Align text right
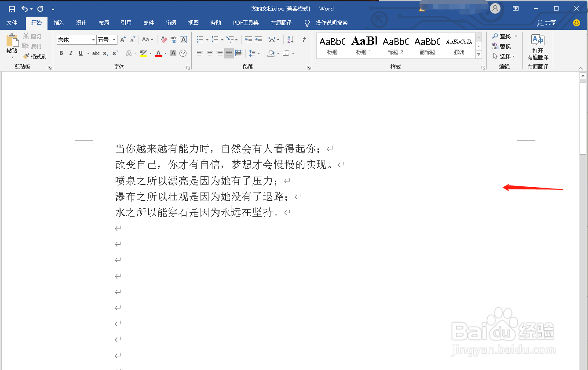Viewport: 588px width, 370px height. coord(219,53)
